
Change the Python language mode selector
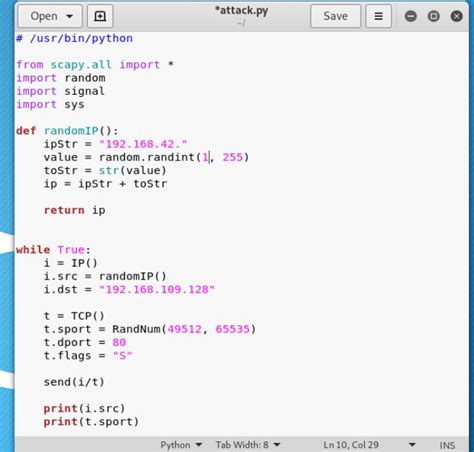(x=181, y=445)
